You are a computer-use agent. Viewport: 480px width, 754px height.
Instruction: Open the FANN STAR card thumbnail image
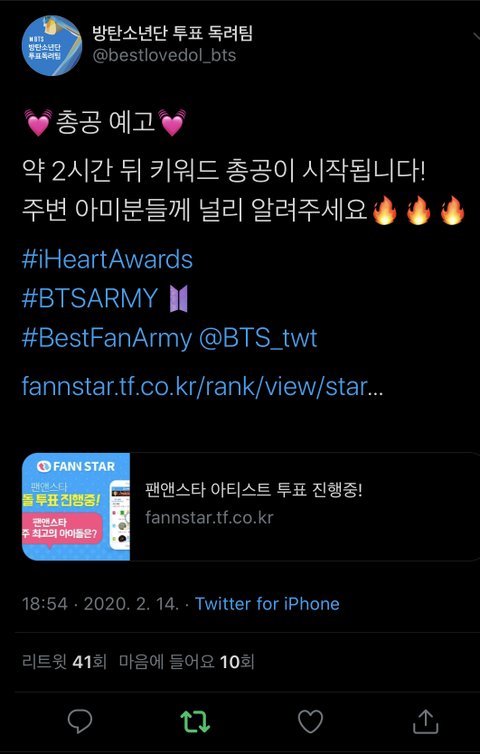(76, 507)
